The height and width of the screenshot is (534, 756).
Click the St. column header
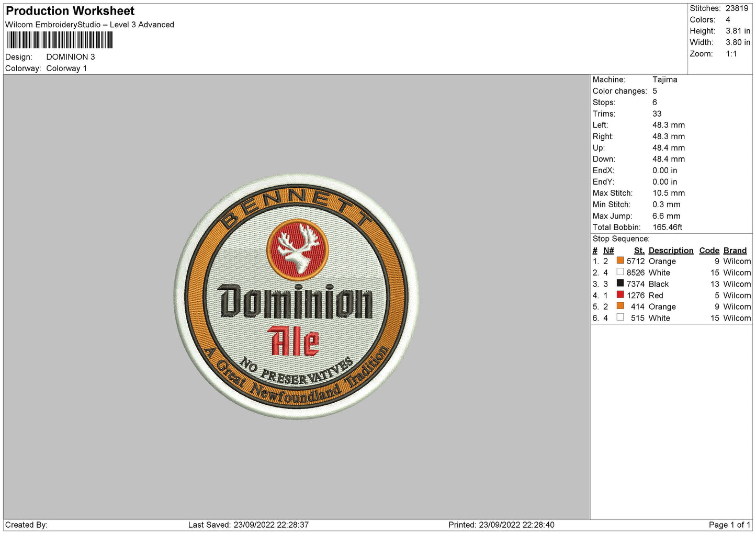click(x=639, y=251)
